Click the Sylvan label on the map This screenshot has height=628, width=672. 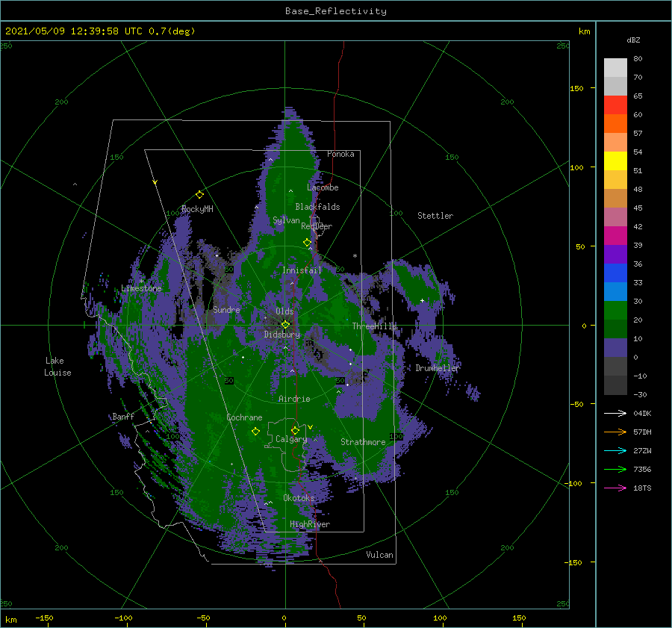286,220
